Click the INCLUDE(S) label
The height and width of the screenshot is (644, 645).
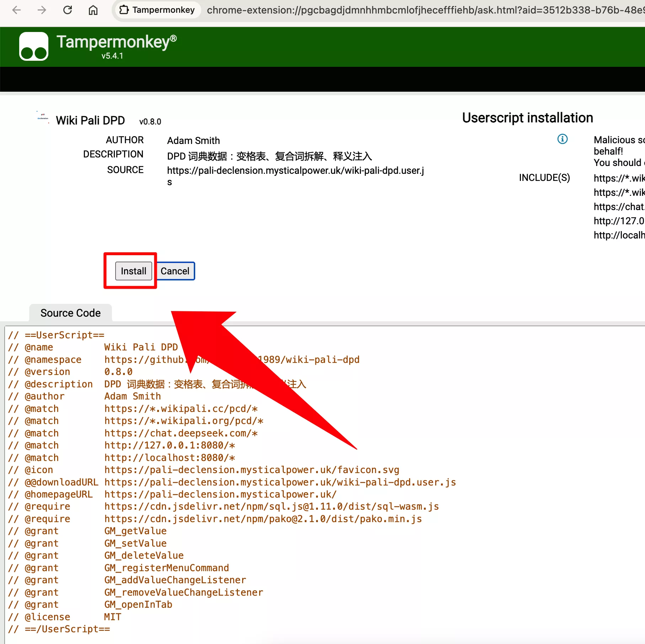544,178
